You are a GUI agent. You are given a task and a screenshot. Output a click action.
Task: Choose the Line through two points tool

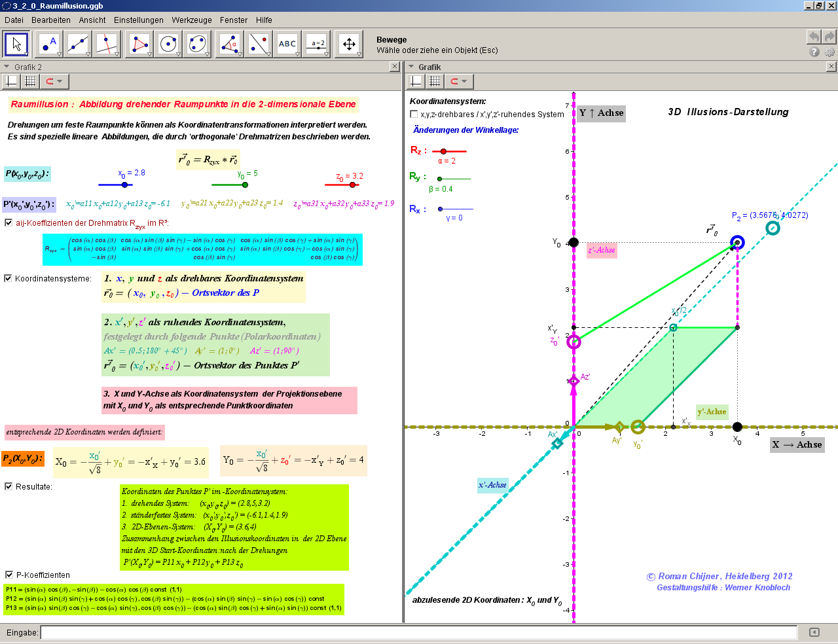pyautogui.click(x=78, y=45)
